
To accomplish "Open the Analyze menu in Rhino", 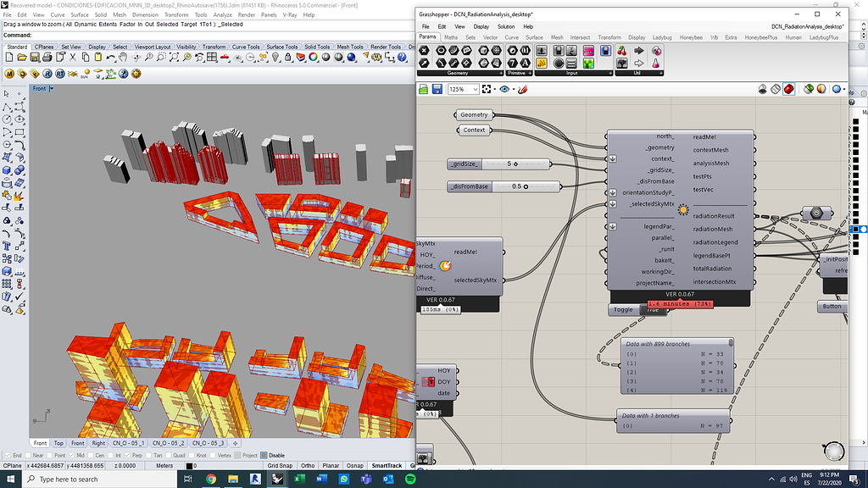I will (223, 14).
